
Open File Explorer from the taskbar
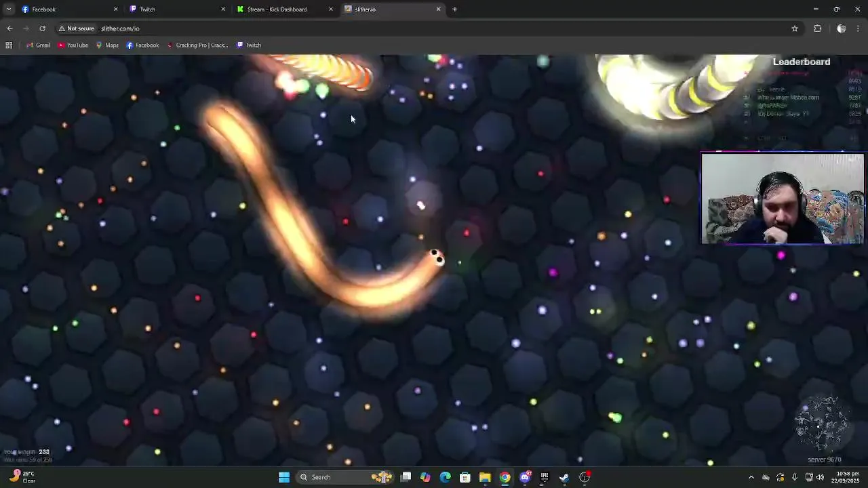click(x=485, y=477)
